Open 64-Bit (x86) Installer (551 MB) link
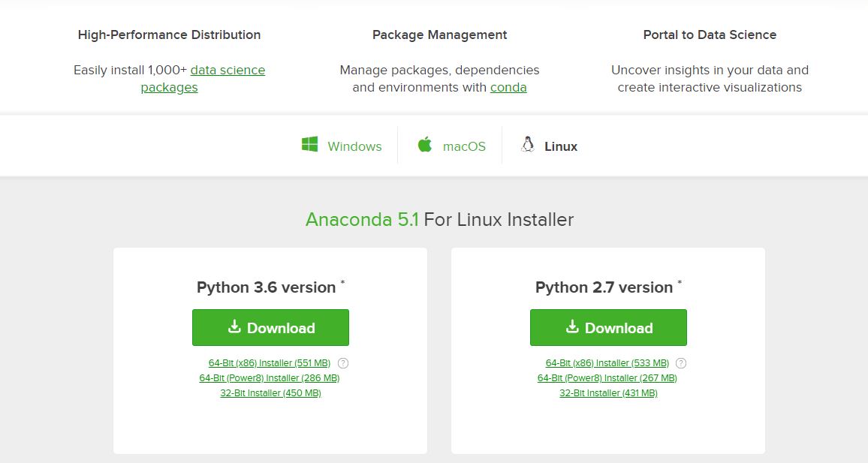Screen dimensions: 868x463 (x=270, y=363)
